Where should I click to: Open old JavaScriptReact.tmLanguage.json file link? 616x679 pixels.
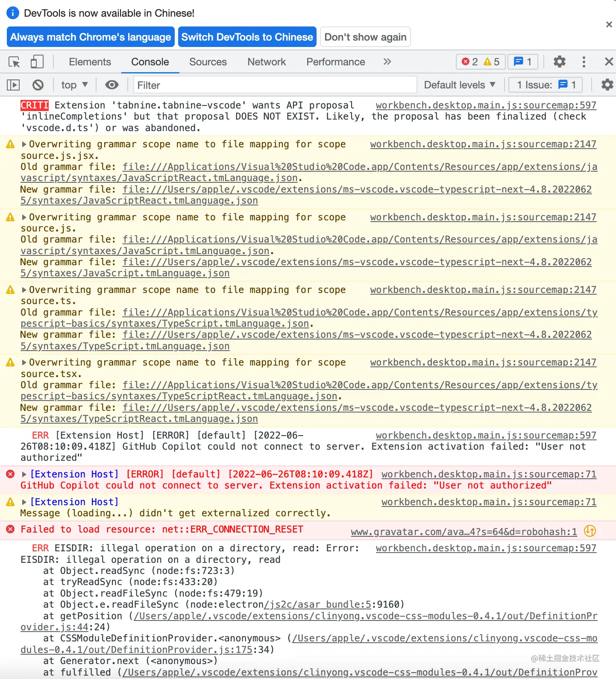(309, 173)
